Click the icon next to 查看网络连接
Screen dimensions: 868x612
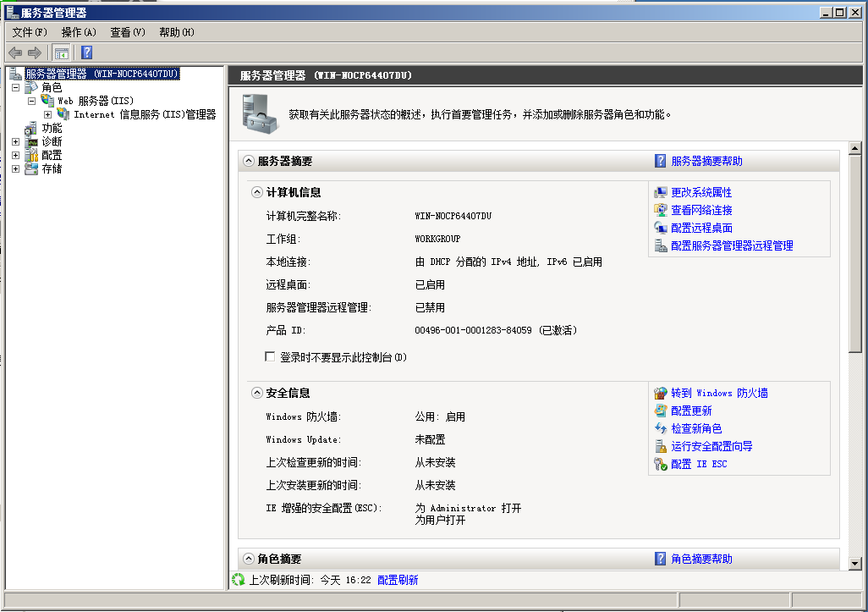coord(661,210)
